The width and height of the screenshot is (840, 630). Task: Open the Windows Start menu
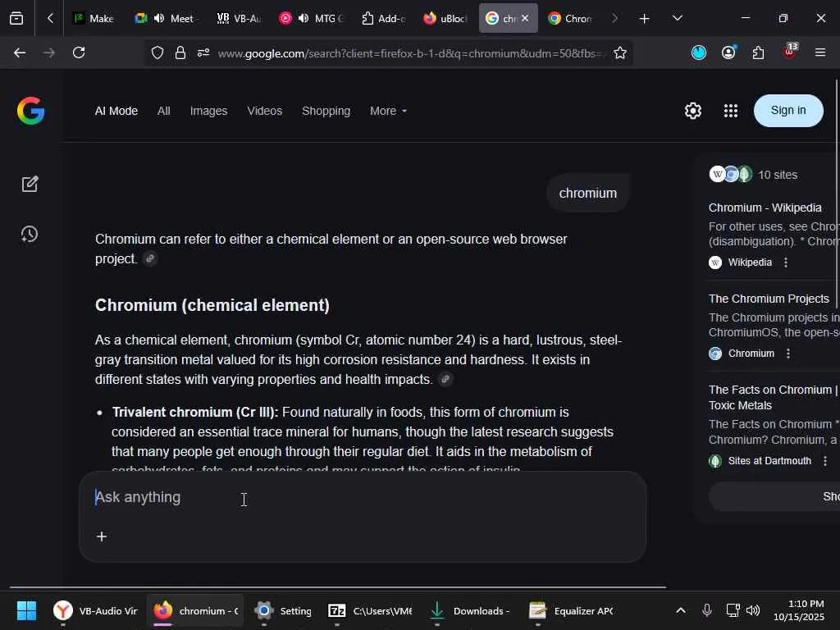tap(26, 610)
